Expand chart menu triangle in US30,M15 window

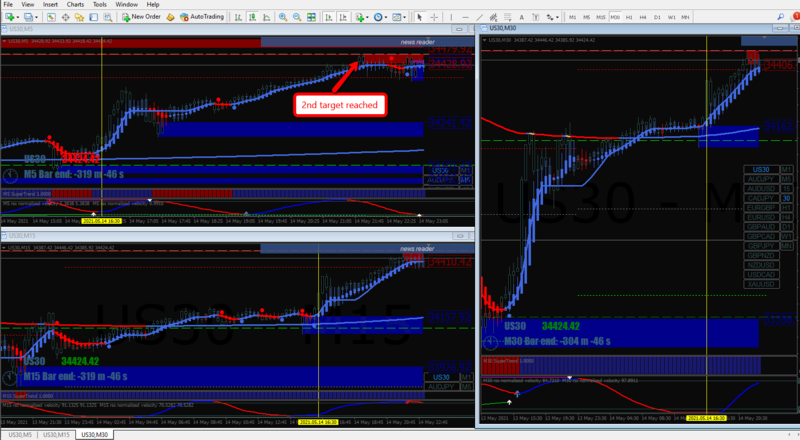pyautogui.click(x=4, y=248)
